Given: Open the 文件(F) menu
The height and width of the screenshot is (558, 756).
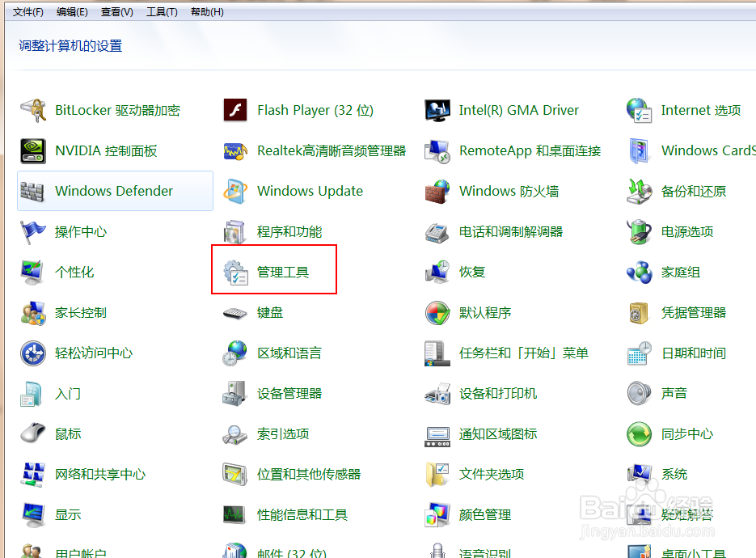Looking at the screenshot, I should pyautogui.click(x=28, y=12).
